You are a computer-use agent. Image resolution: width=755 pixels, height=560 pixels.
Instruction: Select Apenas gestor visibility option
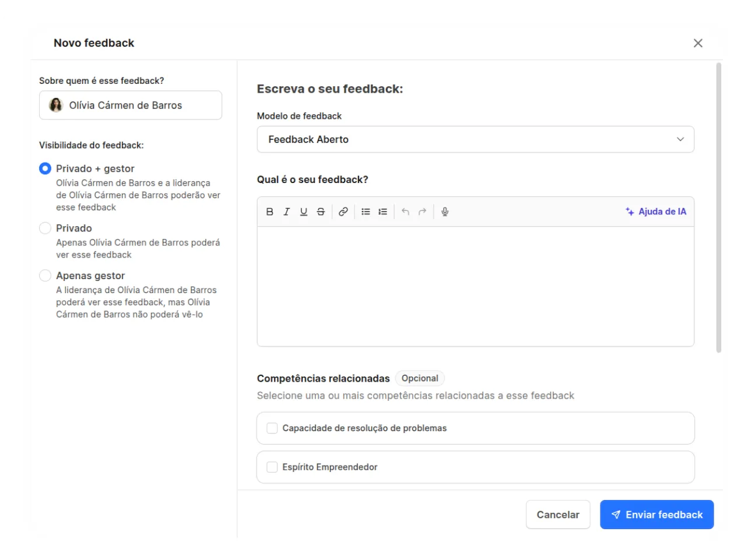coord(45,276)
